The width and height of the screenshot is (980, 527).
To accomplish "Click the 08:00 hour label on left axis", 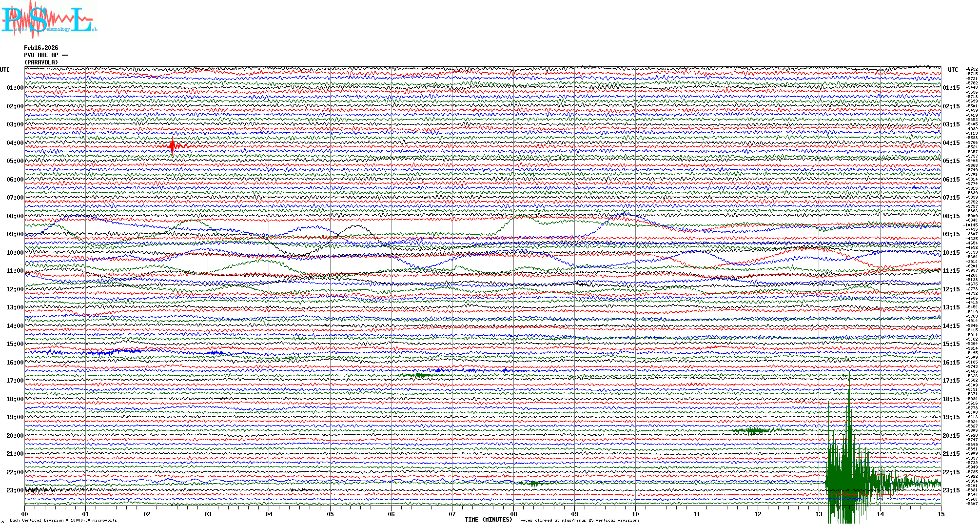I will [x=15, y=216].
